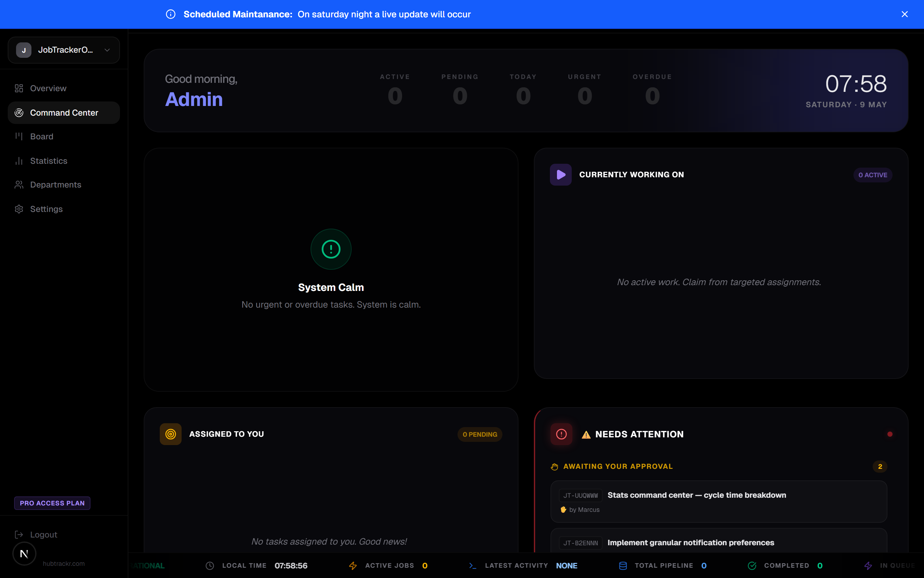Click the System Calm green alert icon
Screen dimensions: 924x578
tap(331, 249)
